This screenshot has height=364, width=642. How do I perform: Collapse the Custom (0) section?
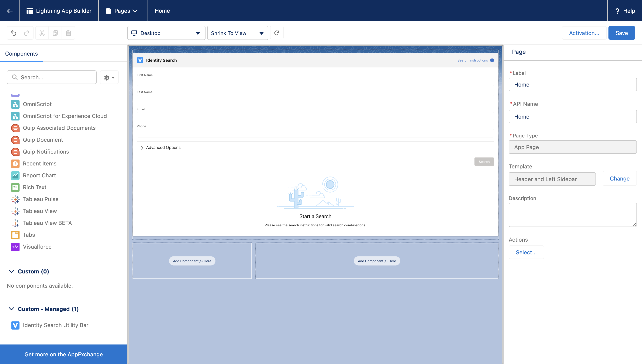(x=11, y=272)
